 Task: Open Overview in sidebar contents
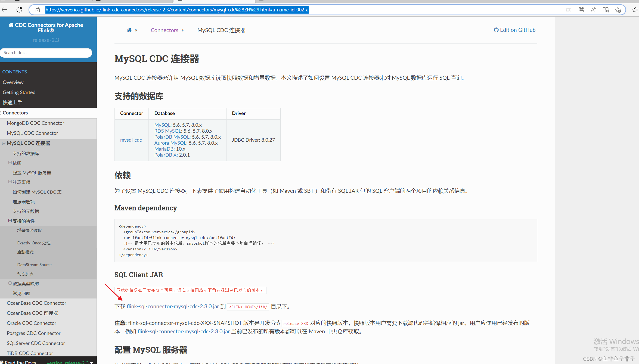coord(13,82)
